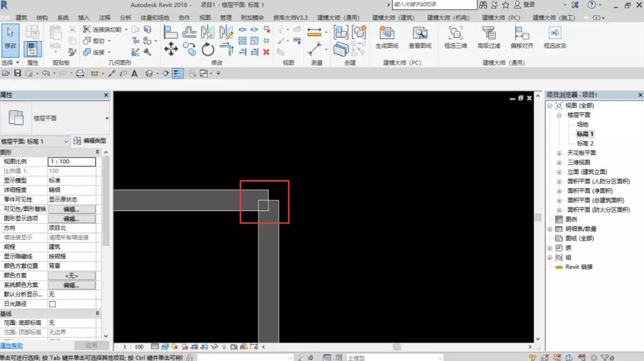
Task: Open the 结构 ribbon tab
Action: [43, 17]
